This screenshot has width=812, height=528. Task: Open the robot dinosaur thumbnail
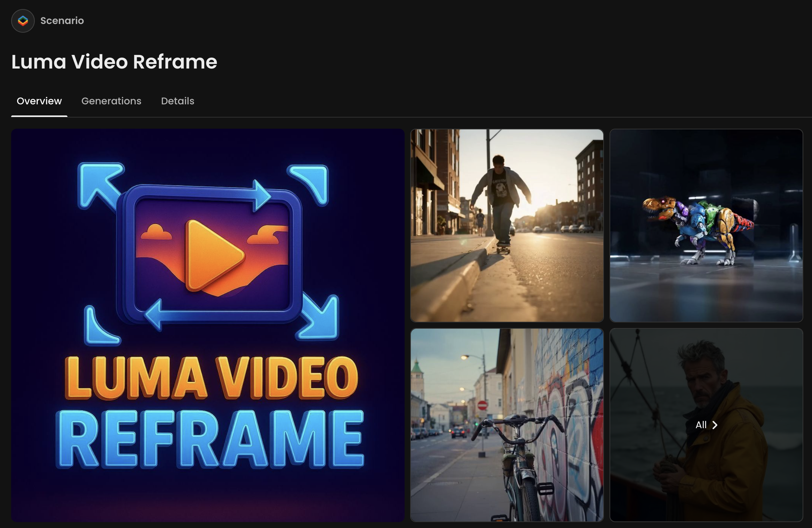pos(706,226)
